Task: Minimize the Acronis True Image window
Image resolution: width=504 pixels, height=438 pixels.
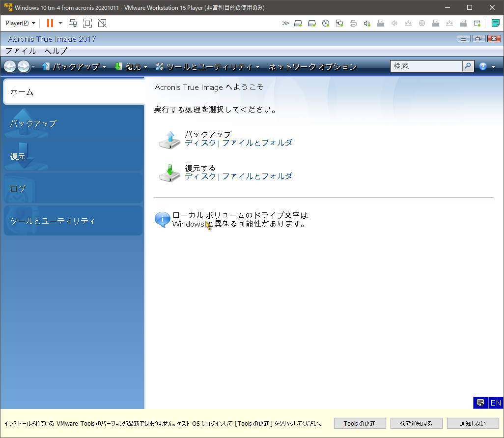Action: 464,39
